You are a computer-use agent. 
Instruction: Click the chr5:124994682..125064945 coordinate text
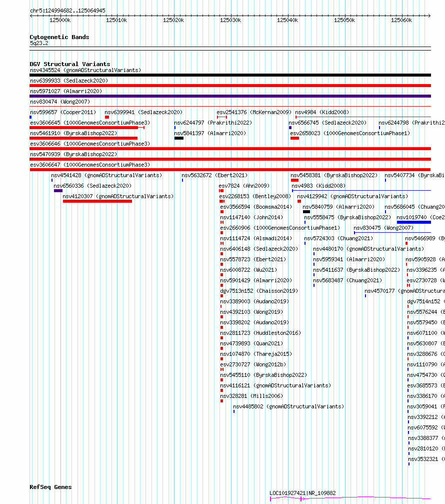coord(67,11)
